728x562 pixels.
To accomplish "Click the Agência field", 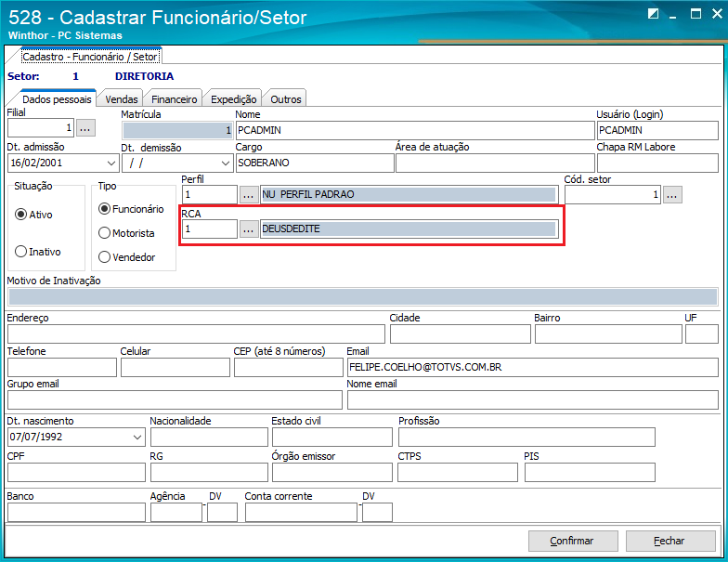I will [176, 513].
